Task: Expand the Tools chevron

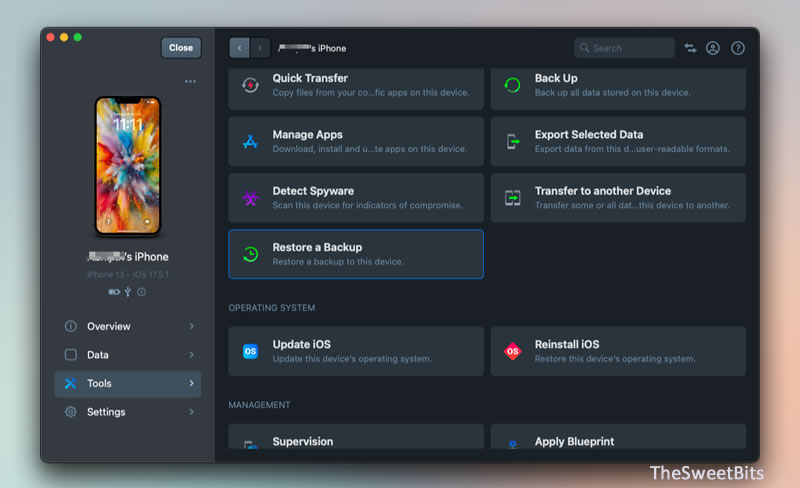Action: tap(191, 383)
